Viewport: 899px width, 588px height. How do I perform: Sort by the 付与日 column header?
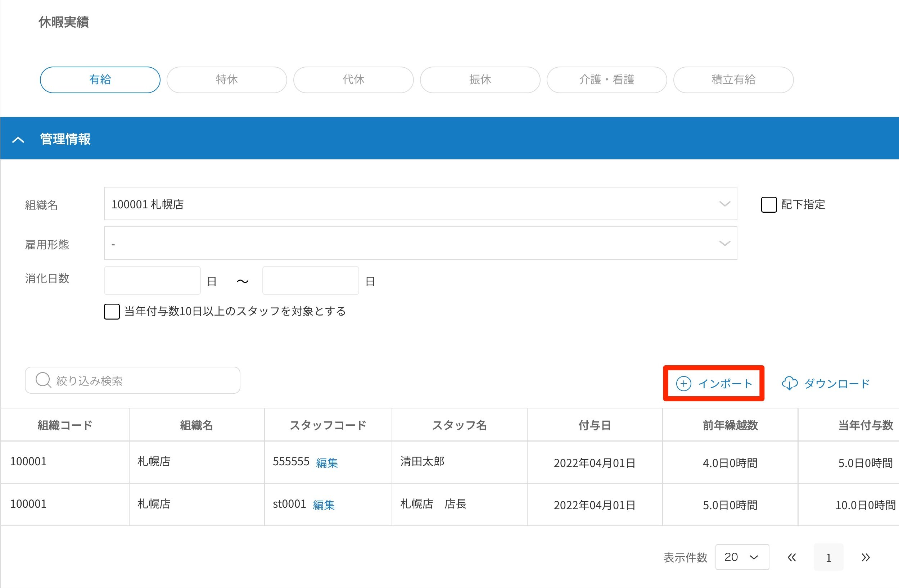[x=594, y=425]
